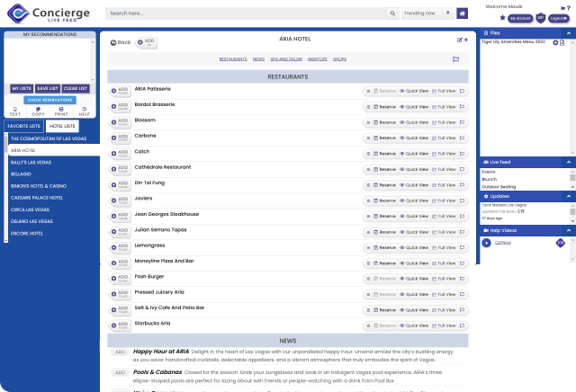The height and width of the screenshot is (392, 576).
Task: Jump to Nightlife section link
Action: coord(318,59)
